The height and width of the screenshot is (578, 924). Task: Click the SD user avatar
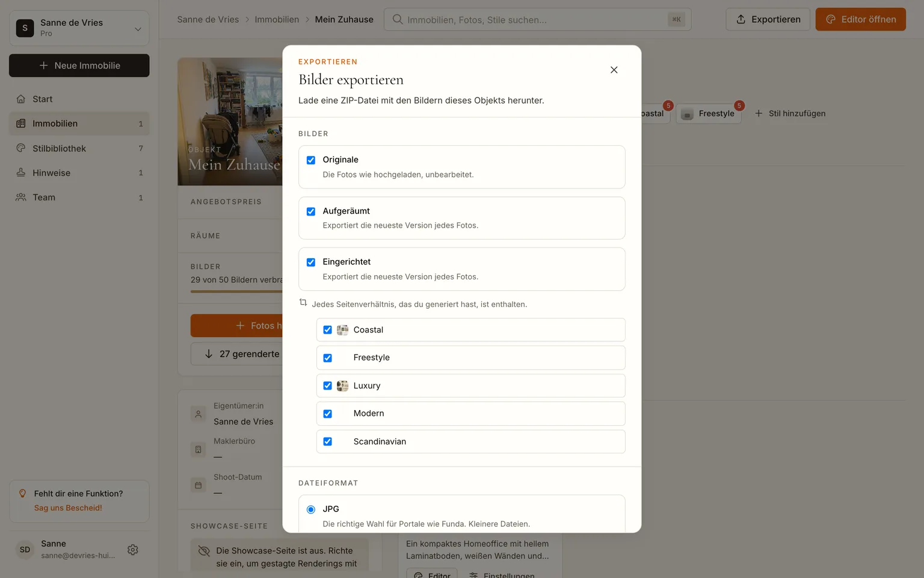[x=25, y=550]
